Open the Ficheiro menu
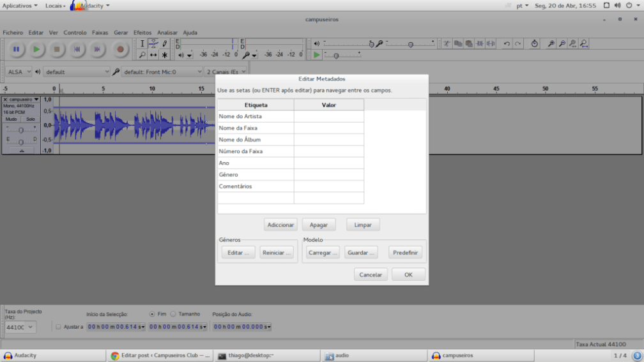644x362 pixels. coord(13,33)
